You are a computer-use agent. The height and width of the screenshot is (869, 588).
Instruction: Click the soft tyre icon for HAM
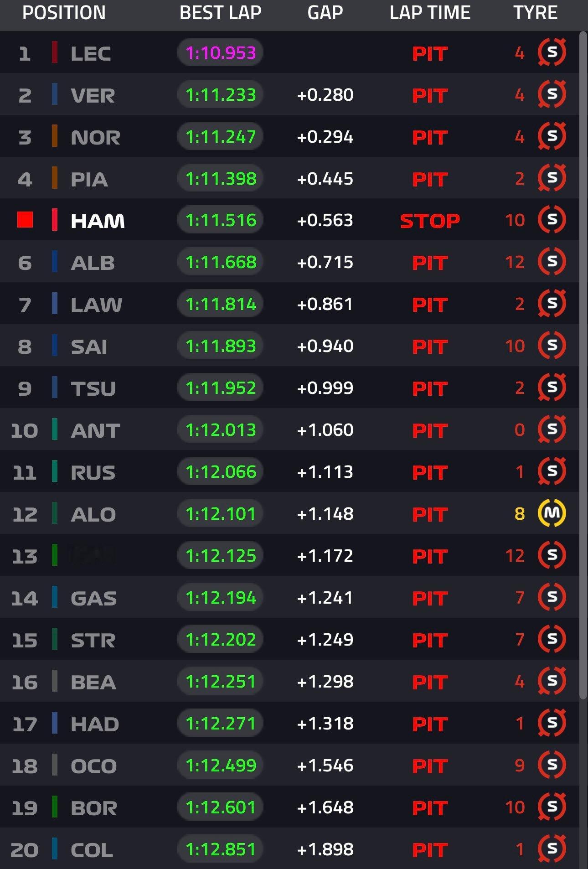[552, 220]
